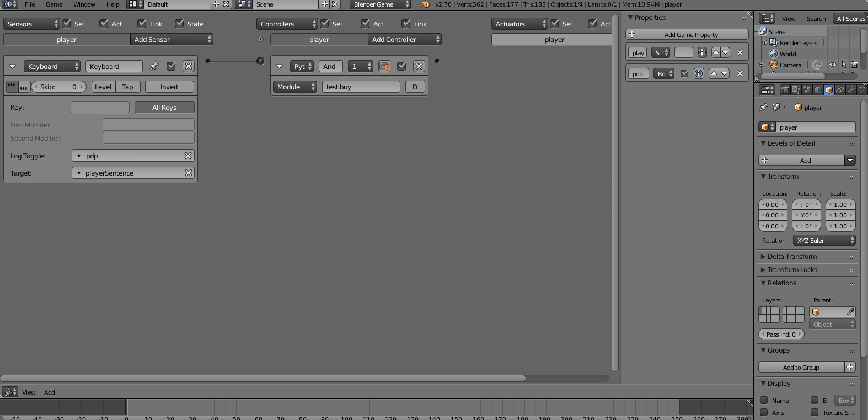Open the Window menu
The height and width of the screenshot is (420, 868).
coord(84,4)
